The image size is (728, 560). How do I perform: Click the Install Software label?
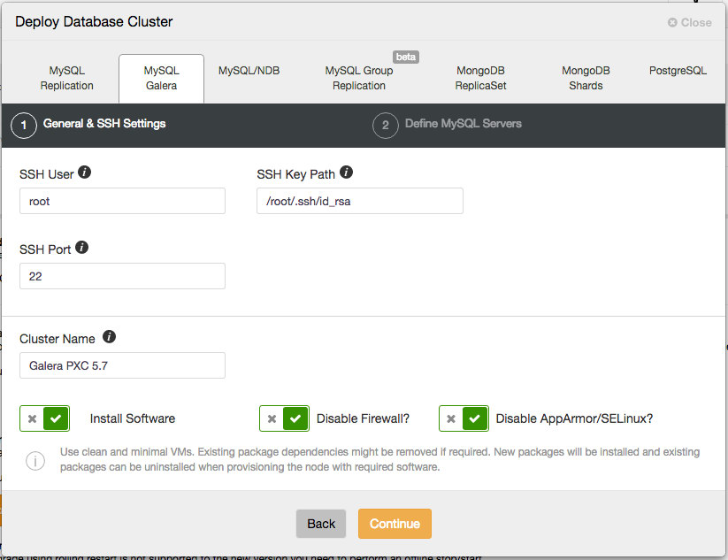coord(133,418)
